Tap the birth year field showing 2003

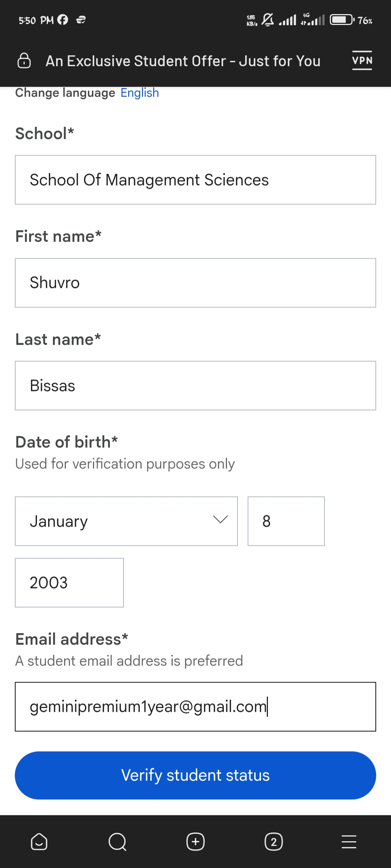[69, 583]
